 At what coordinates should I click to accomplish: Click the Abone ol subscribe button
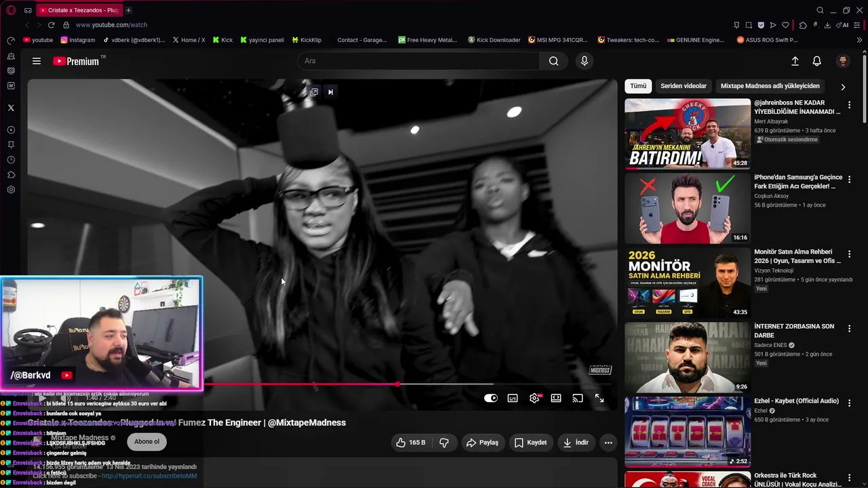pos(146,442)
